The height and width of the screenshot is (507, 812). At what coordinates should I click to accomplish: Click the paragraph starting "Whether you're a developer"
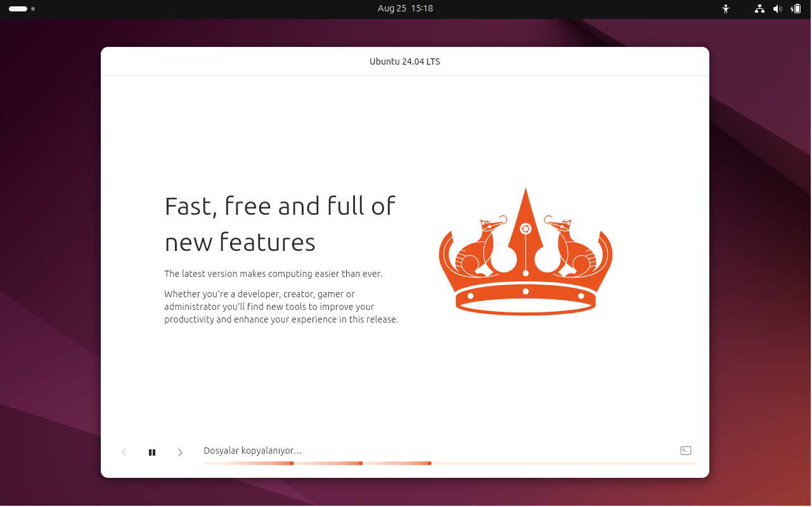click(281, 307)
